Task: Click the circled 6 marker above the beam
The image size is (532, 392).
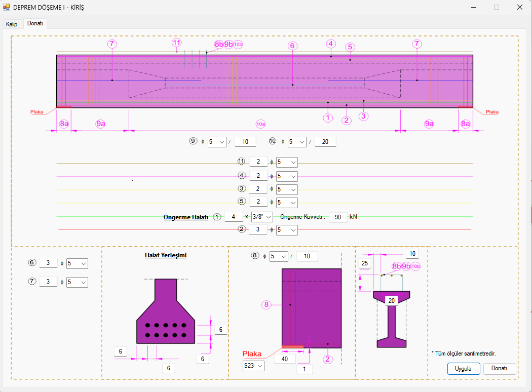Action: [x=292, y=46]
